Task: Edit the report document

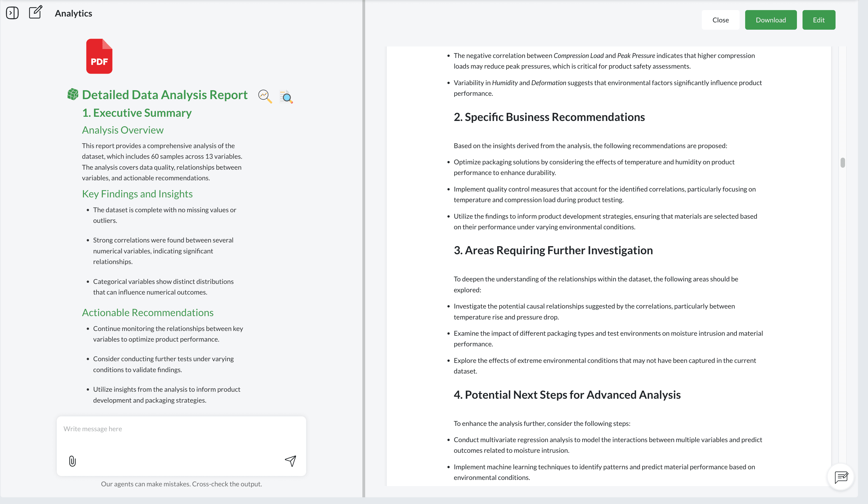Action: click(818, 20)
